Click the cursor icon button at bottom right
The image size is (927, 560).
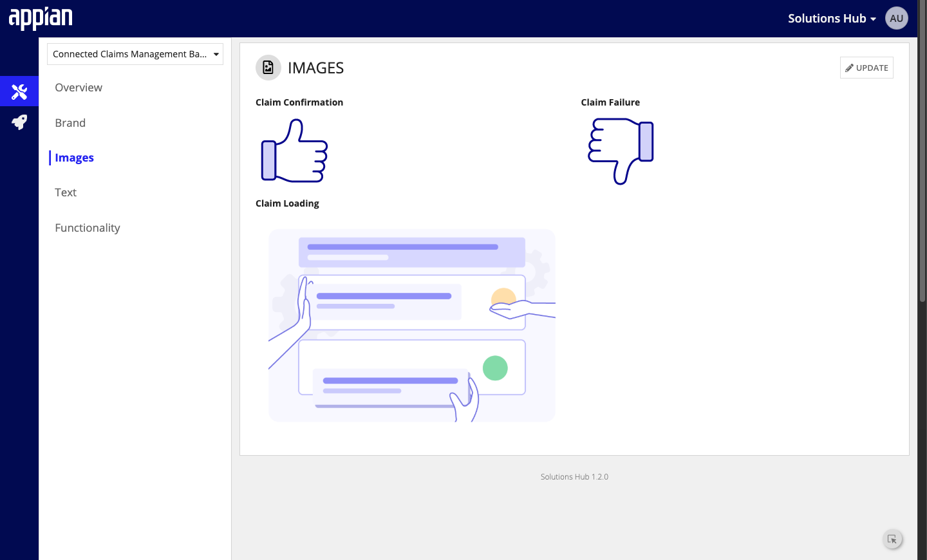(x=892, y=539)
